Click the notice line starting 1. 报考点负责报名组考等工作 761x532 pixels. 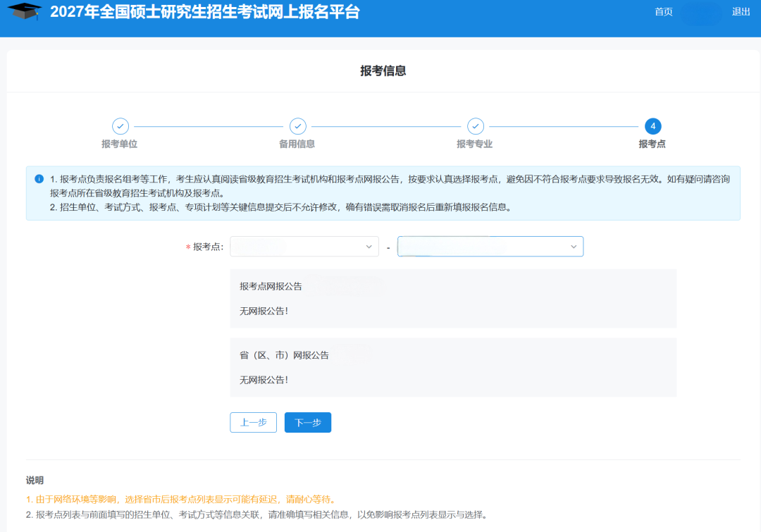(390, 186)
